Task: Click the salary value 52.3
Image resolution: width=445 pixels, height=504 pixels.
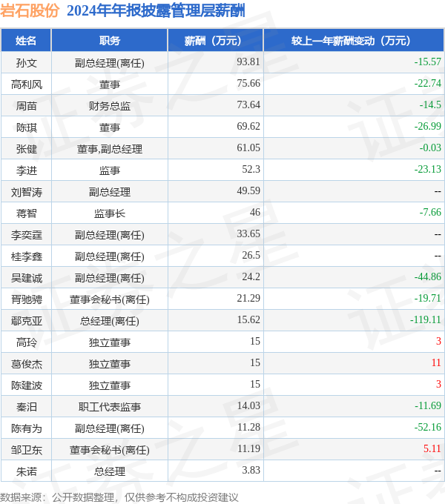Action: (251, 170)
